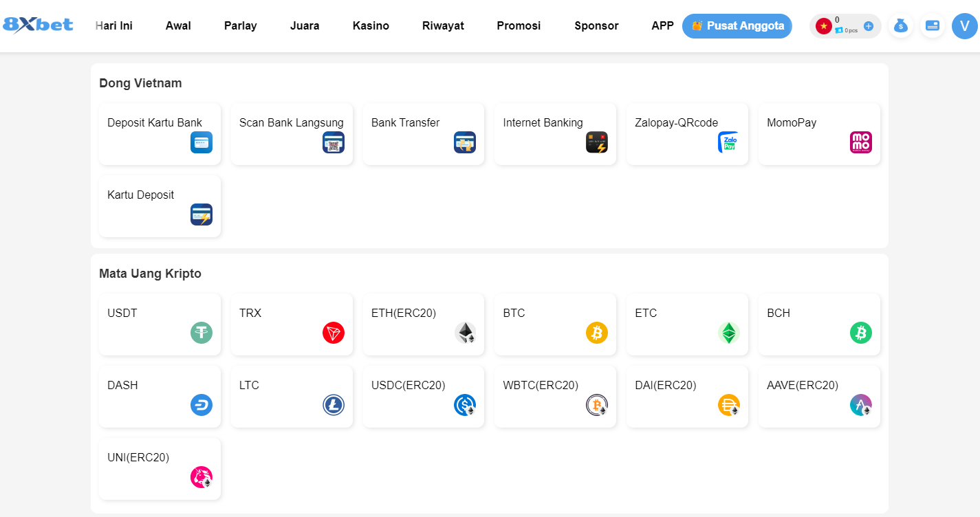Image resolution: width=980 pixels, height=517 pixels.
Task: Pick the UNI(ERC20) crypto card
Action: click(160, 468)
